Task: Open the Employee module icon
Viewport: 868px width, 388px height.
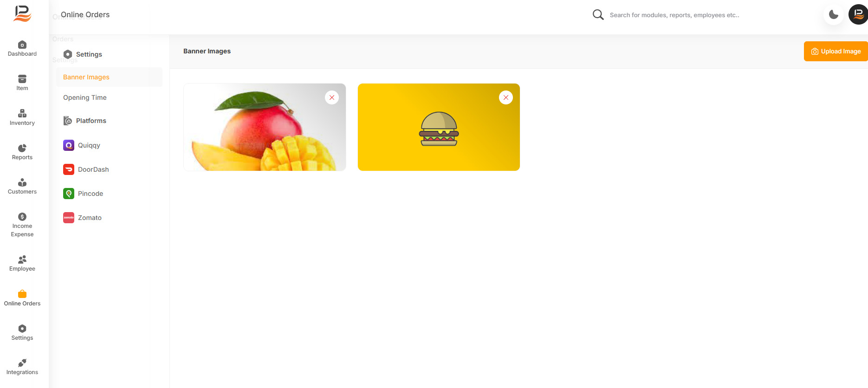Action: (22, 259)
